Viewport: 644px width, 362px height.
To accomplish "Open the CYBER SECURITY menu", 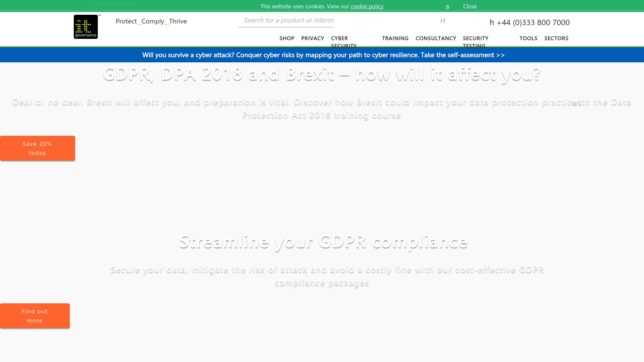I will point(344,42).
